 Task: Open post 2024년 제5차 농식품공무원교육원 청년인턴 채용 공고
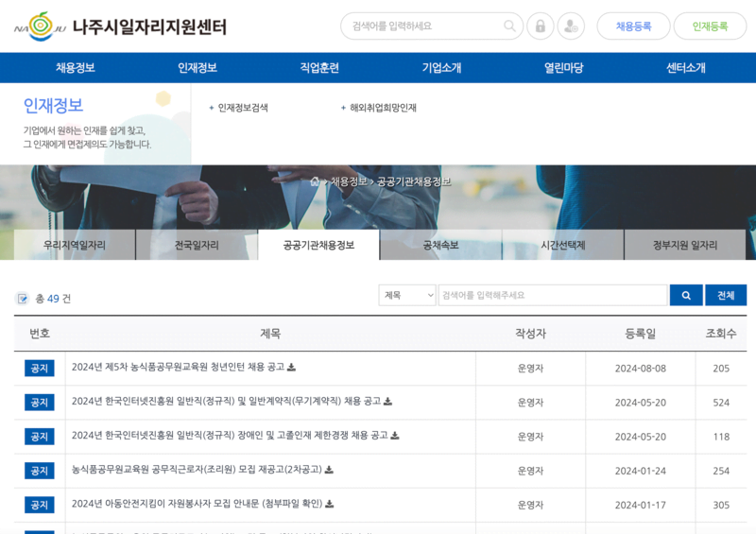coord(178,368)
